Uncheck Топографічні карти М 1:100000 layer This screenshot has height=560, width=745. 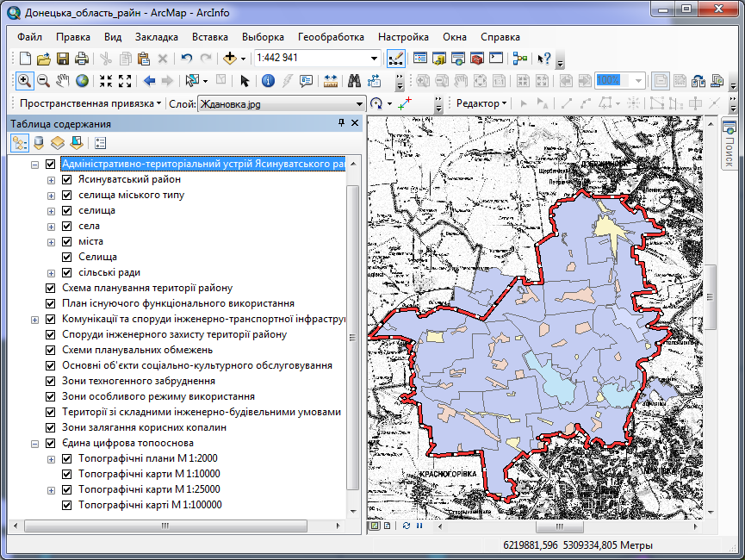[67, 505]
